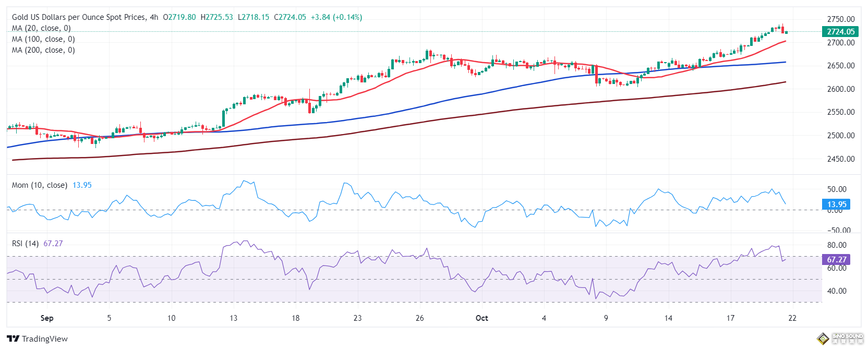The width and height of the screenshot is (868, 350).
Task: Click the MA (20, close, 0) legend
Action: [x=41, y=28]
